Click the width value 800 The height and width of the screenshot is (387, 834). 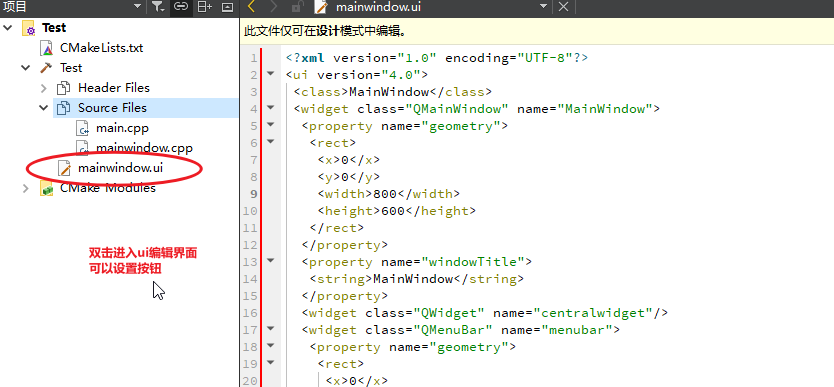(385, 194)
